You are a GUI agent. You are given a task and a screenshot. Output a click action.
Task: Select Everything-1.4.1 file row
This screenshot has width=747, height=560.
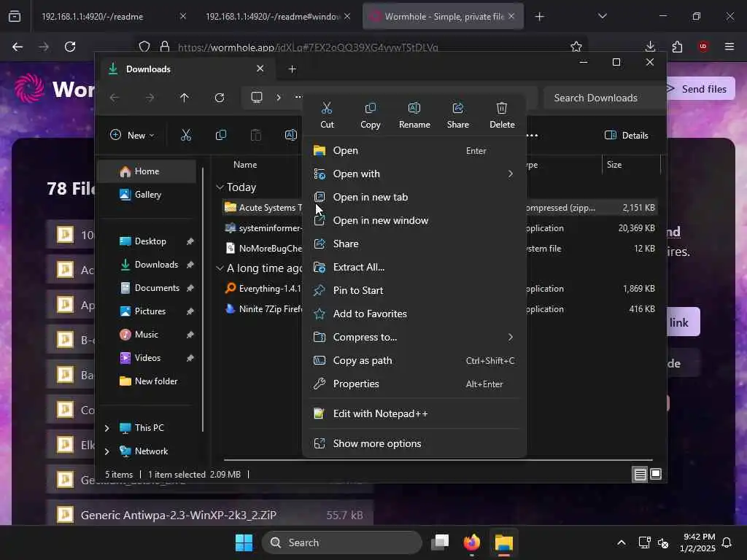263,289
